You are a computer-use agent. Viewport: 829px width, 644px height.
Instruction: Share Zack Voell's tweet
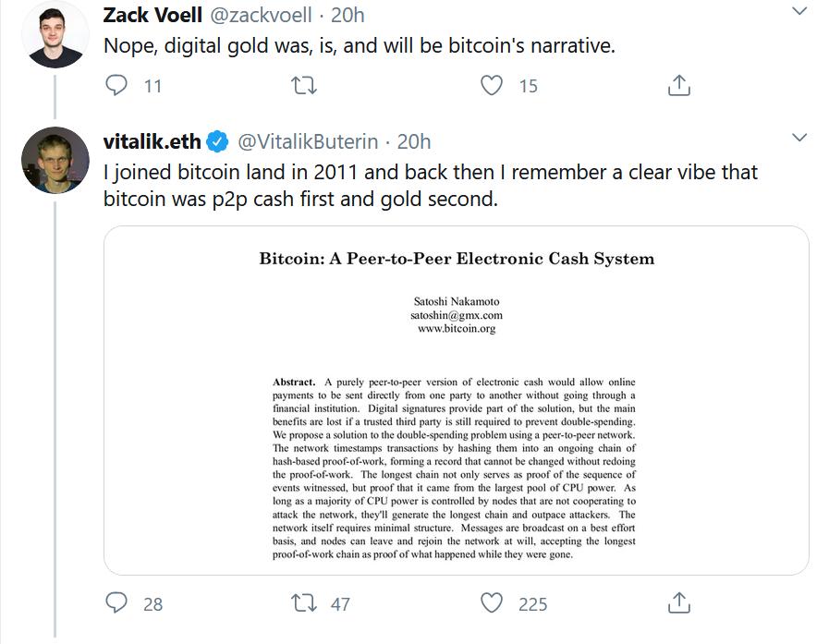point(678,86)
